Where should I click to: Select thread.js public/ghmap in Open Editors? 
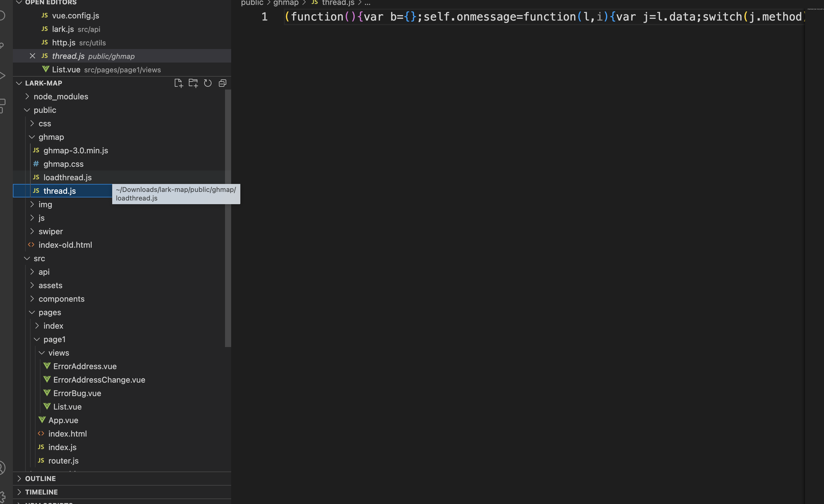tap(122, 56)
